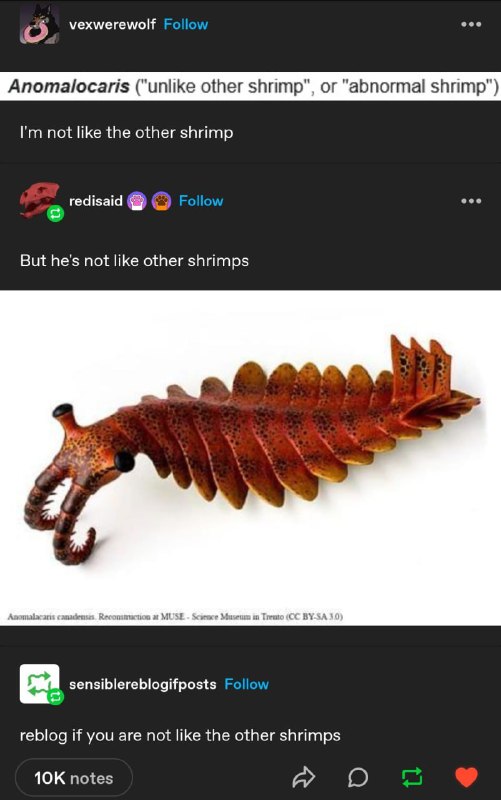Toggle the red heart like button
Viewport: 501px width, 800px height.
point(466,777)
